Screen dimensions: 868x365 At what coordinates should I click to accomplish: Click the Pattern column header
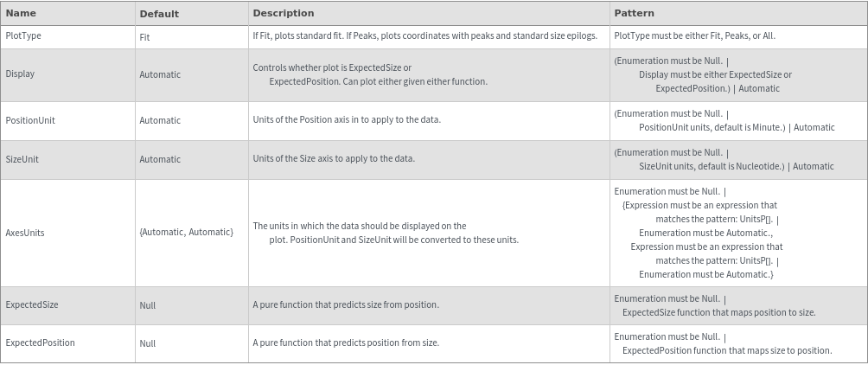click(634, 13)
